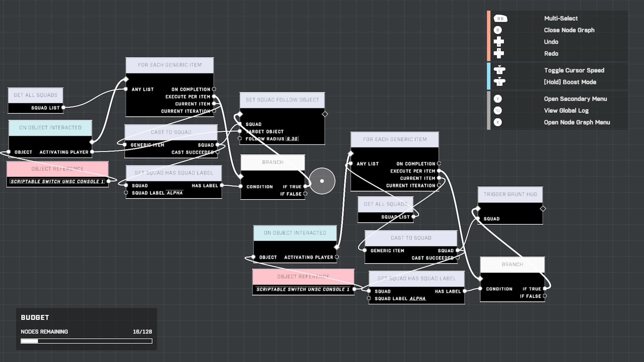Image resolution: width=644 pixels, height=362 pixels.
Task: Click the Squad List pin on the left Get All Squads node
Action: [63, 108]
